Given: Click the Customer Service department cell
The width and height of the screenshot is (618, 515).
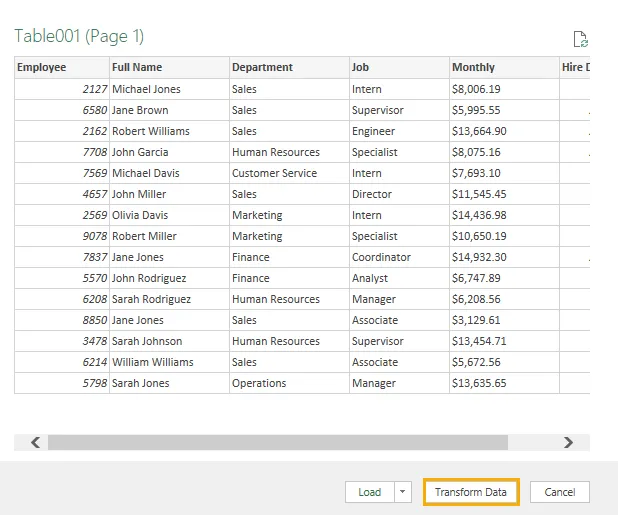Looking at the screenshot, I should point(289,173).
